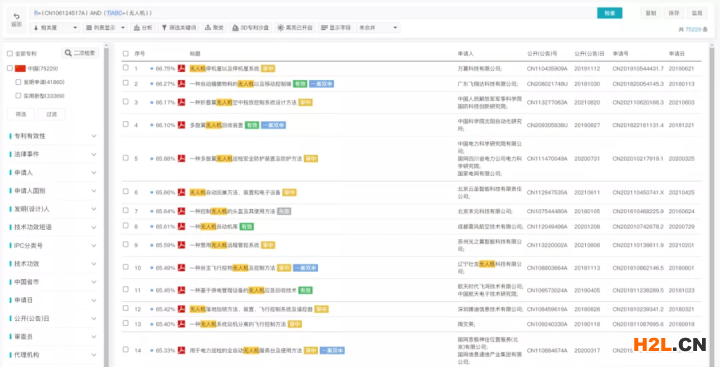Click publication number CN110435909A
This screenshot has width=720, height=367.
pos(547,68)
